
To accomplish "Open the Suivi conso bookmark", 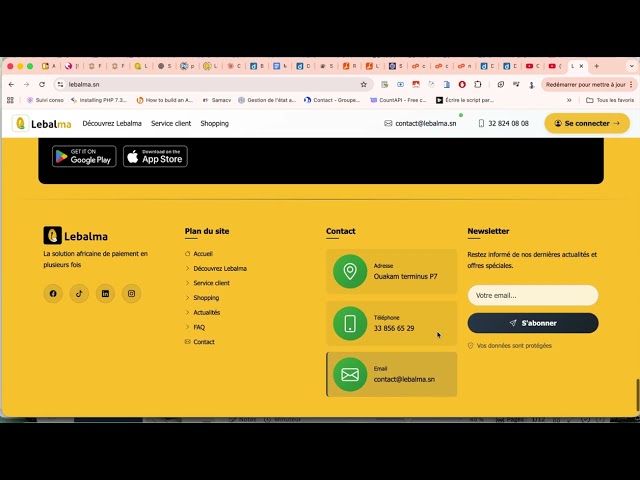I will 45,100.
